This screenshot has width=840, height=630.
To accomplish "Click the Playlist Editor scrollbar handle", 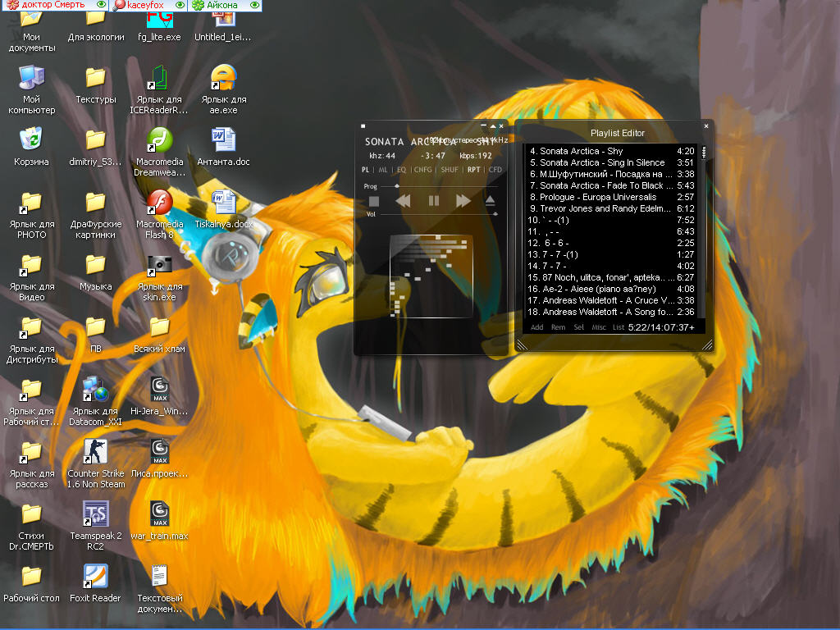I will point(704,153).
